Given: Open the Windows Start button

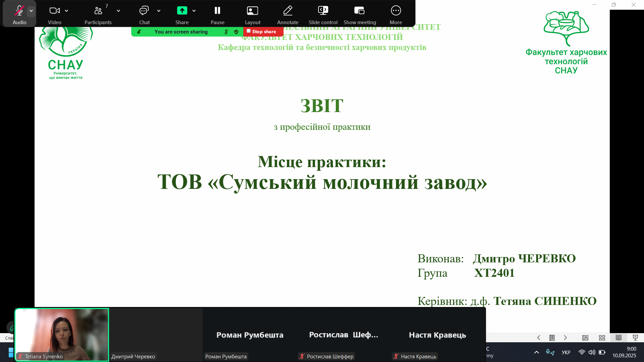Looking at the screenshot, I should pos(11,352).
